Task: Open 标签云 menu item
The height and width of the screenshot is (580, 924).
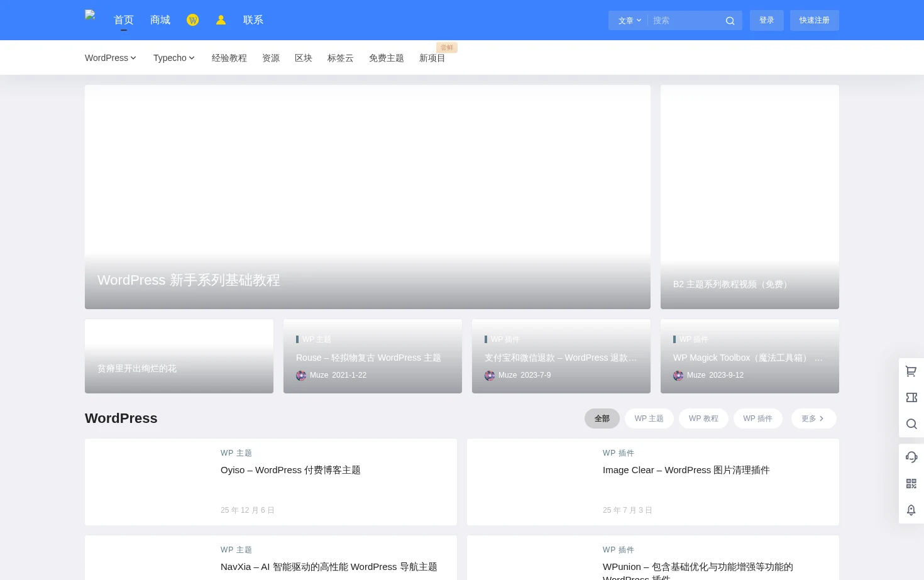Action: pos(341,58)
